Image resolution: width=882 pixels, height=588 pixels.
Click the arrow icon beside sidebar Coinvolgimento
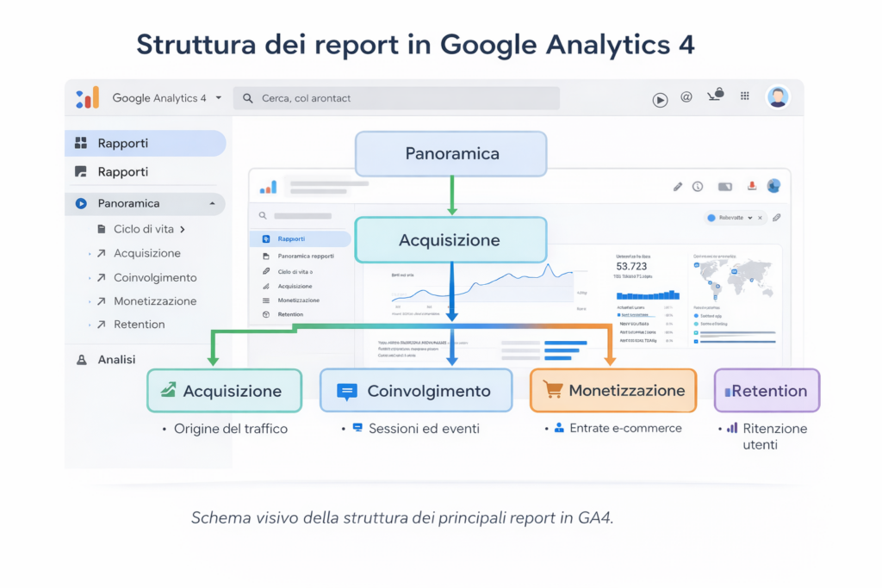(x=102, y=278)
